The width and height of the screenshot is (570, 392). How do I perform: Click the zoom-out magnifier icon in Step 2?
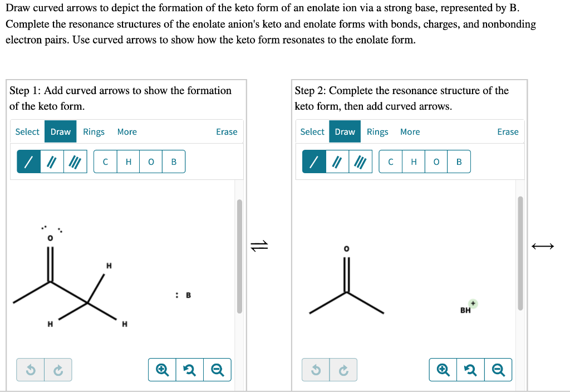(498, 369)
